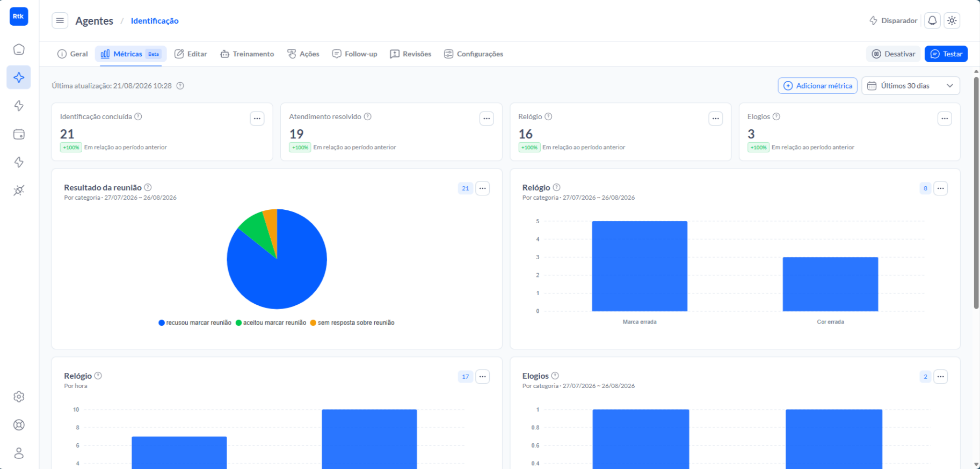Open options menu on Atendimento resolvido card
This screenshot has width=980, height=469.
tap(487, 119)
